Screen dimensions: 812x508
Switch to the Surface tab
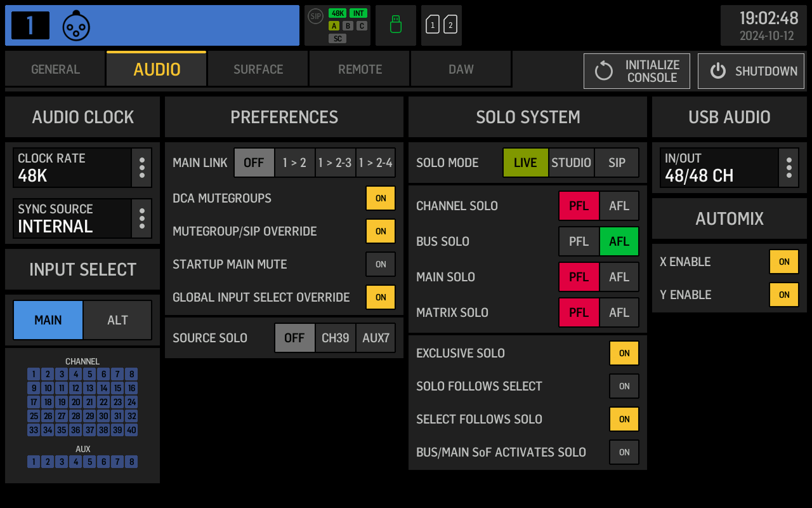(x=258, y=69)
